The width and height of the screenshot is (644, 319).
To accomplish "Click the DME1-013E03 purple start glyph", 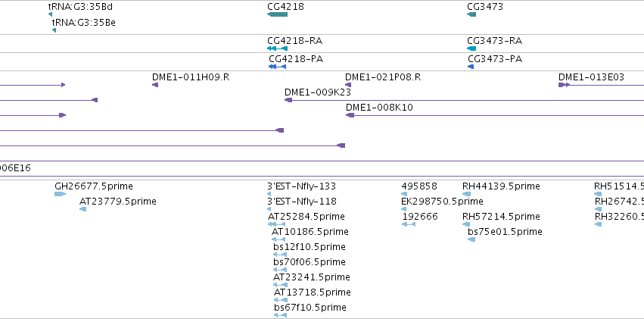I will click(564, 85).
